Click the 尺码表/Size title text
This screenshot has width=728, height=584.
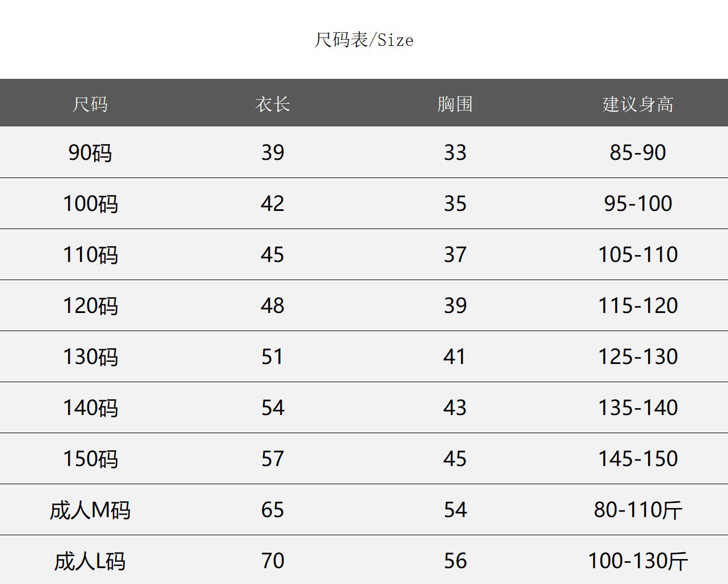pyautogui.click(x=363, y=40)
